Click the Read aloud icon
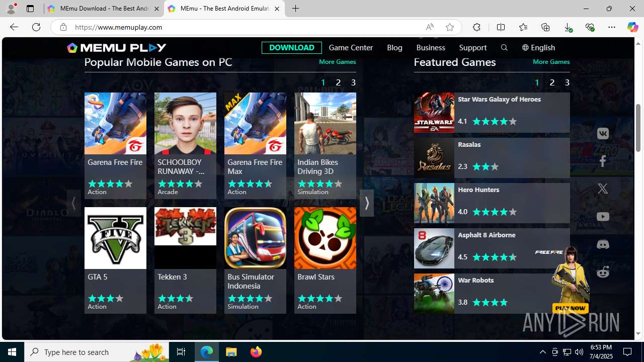Viewport: 644px width, 362px height. [430, 27]
